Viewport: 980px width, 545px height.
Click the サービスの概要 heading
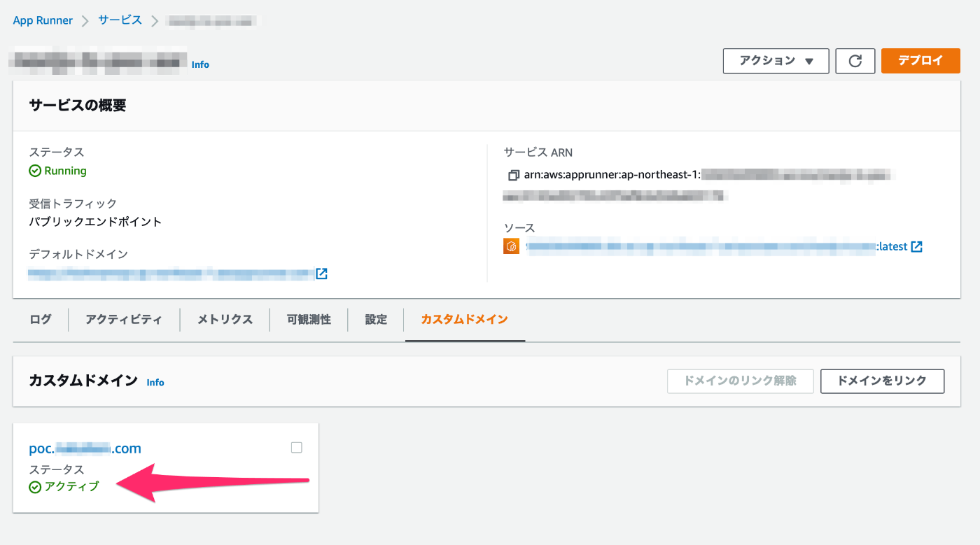coord(78,106)
